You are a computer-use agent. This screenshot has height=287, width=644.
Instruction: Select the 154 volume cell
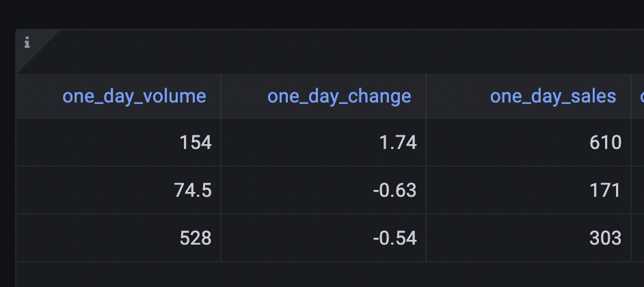118,142
